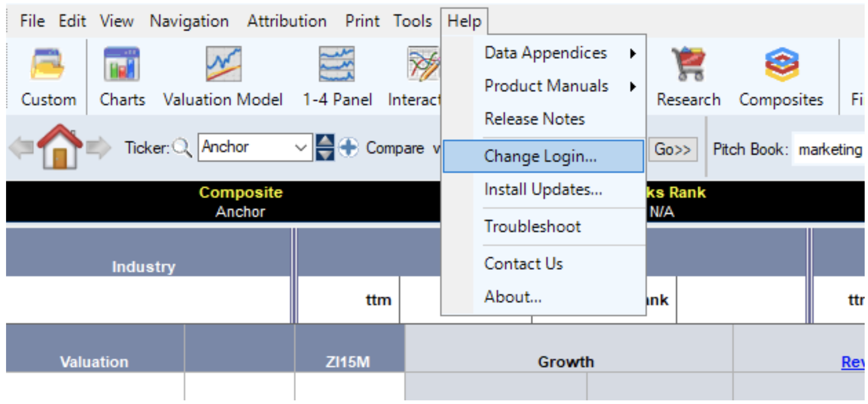Go to Home via house icon
The height and width of the screenshot is (404, 868).
tap(60, 147)
